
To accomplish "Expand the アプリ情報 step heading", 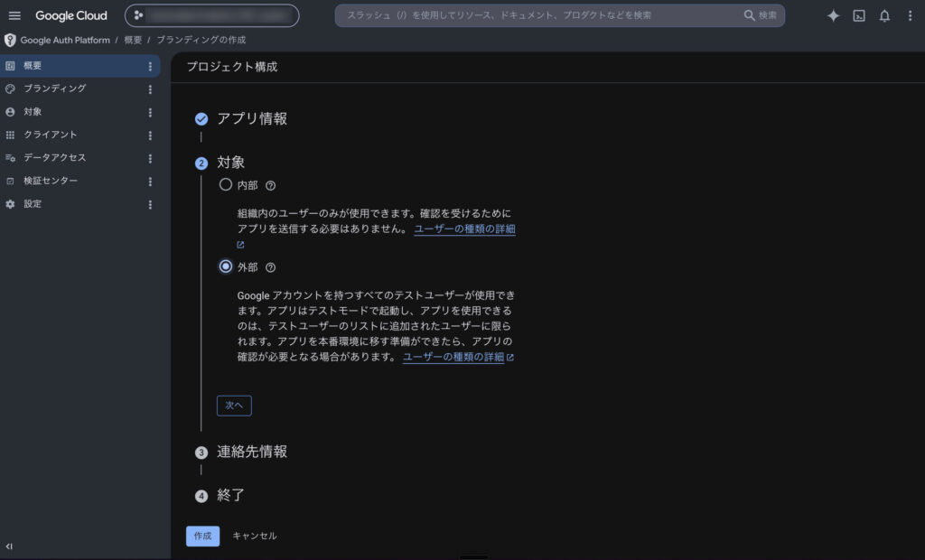I will [x=252, y=118].
